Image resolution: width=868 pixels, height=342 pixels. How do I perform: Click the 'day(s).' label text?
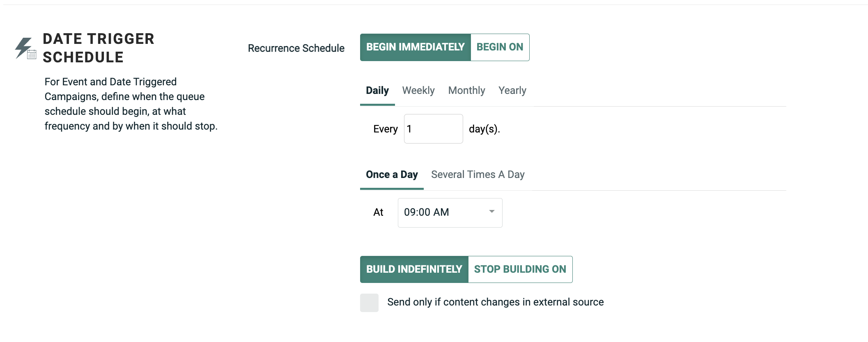coord(484,129)
